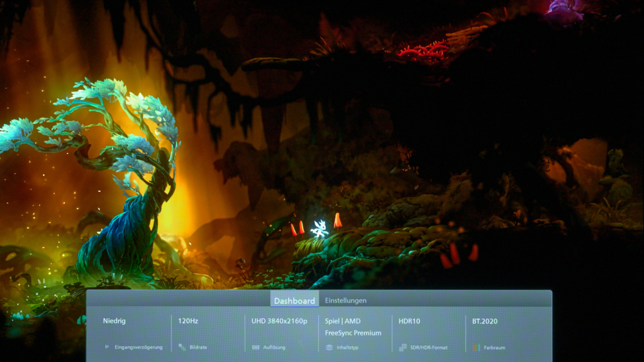Screen dimensions: 644x362
Task: Click the Auflösung label
Action: coord(274,347)
